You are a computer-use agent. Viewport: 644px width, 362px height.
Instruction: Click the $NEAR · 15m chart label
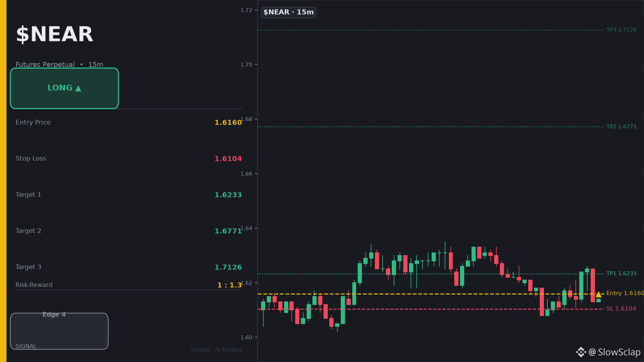click(x=289, y=12)
